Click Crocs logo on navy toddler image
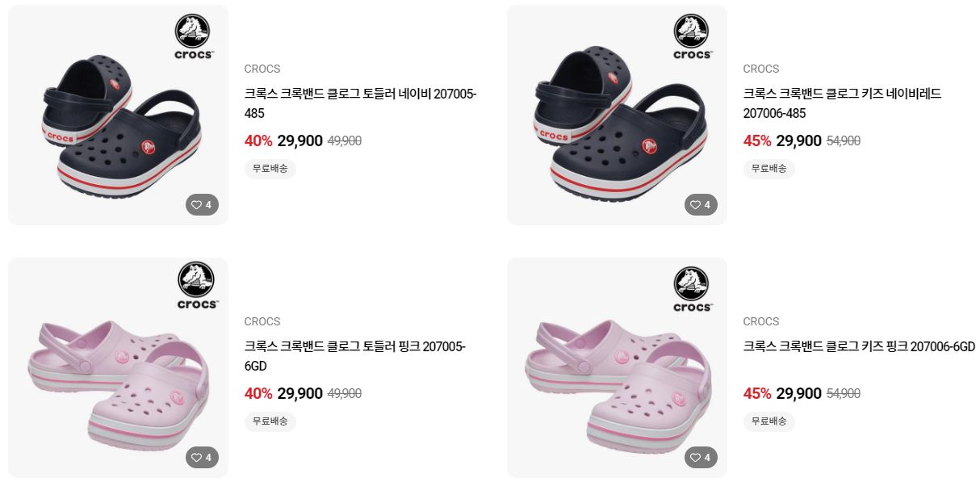 pyautogui.click(x=195, y=37)
